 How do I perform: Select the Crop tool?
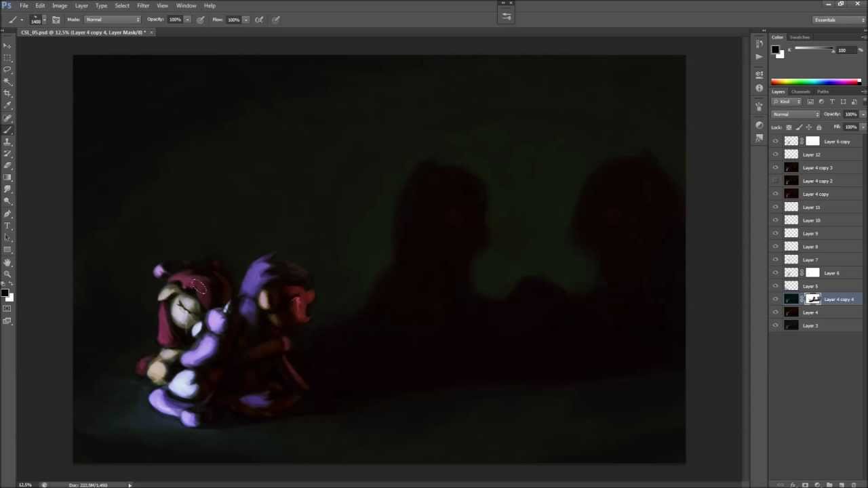click(x=7, y=93)
